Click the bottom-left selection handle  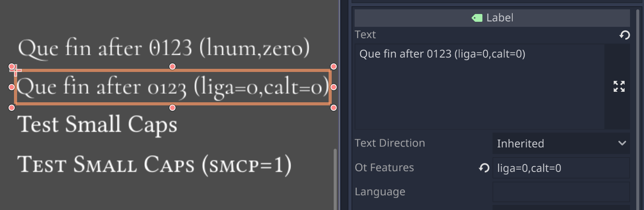click(x=12, y=108)
